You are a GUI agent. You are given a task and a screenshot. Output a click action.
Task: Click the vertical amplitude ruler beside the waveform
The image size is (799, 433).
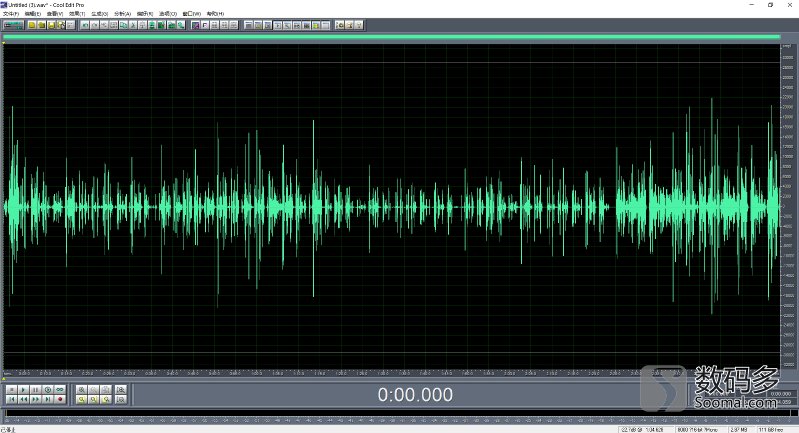787,206
